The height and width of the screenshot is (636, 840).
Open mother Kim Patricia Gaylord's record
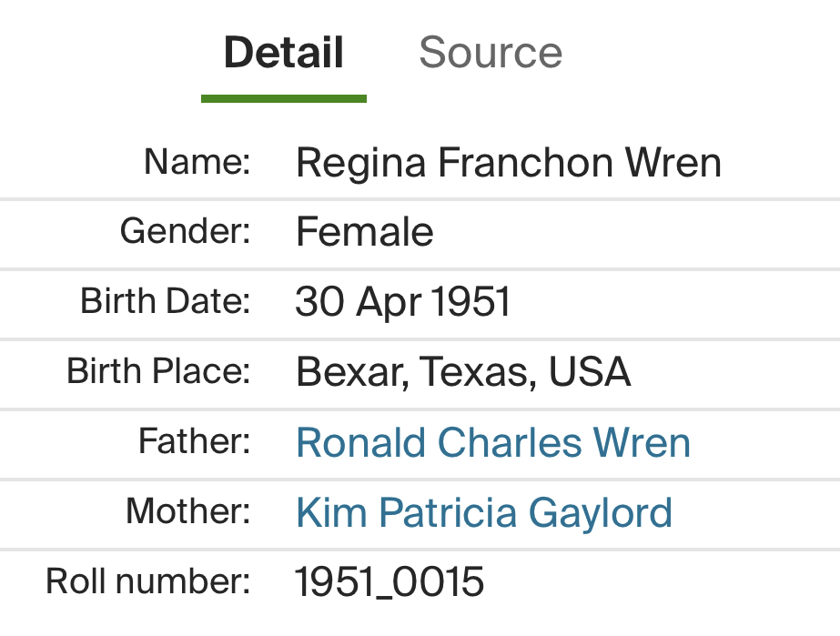tap(484, 513)
